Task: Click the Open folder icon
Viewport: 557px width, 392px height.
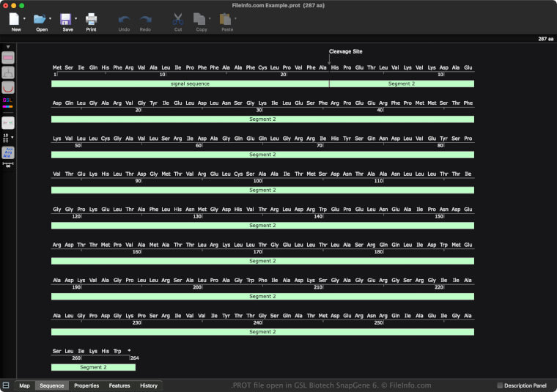Action: coord(40,19)
